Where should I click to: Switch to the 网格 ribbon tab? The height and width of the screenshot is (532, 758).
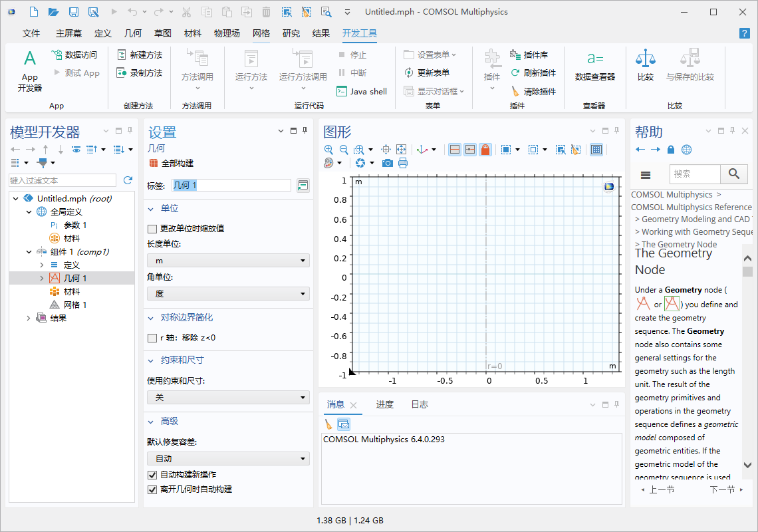point(261,33)
